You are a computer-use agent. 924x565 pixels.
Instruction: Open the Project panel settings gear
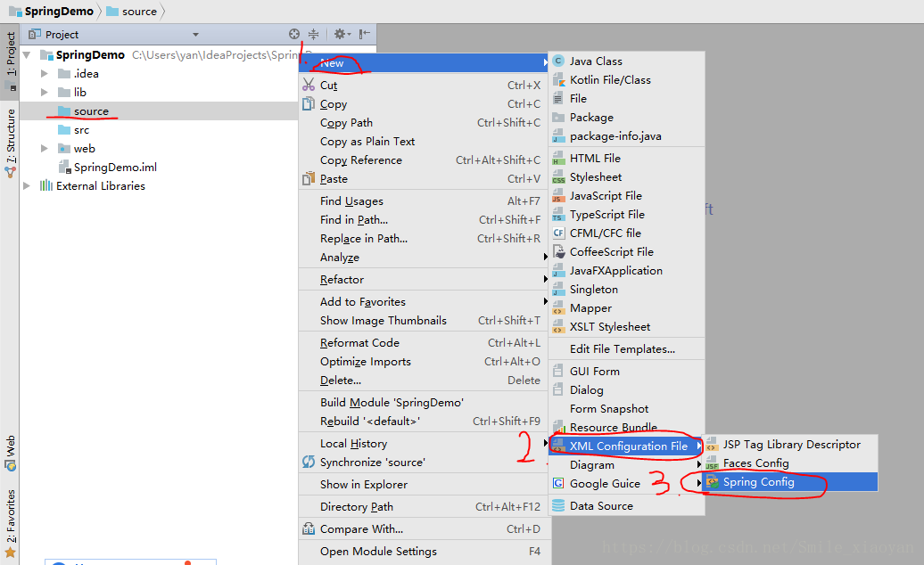pyautogui.click(x=340, y=34)
